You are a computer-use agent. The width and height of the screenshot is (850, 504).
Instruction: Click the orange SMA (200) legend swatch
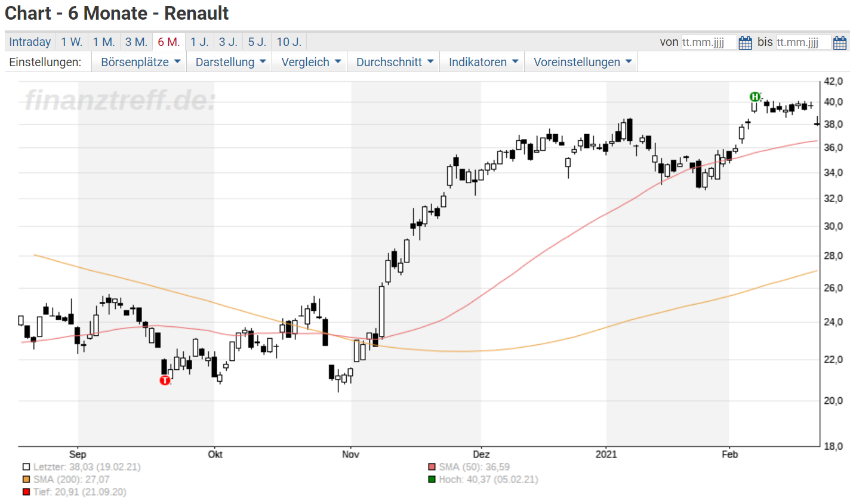pos(26,480)
